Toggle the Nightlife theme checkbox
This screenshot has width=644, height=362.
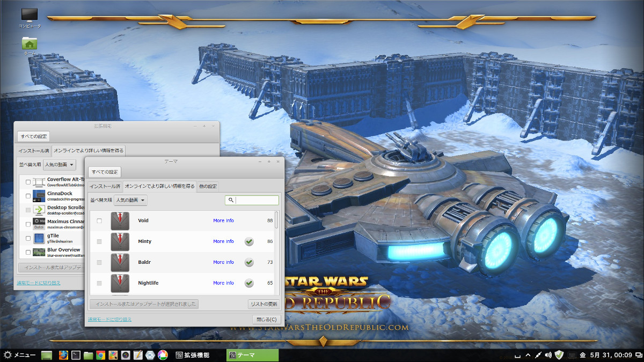tap(99, 283)
